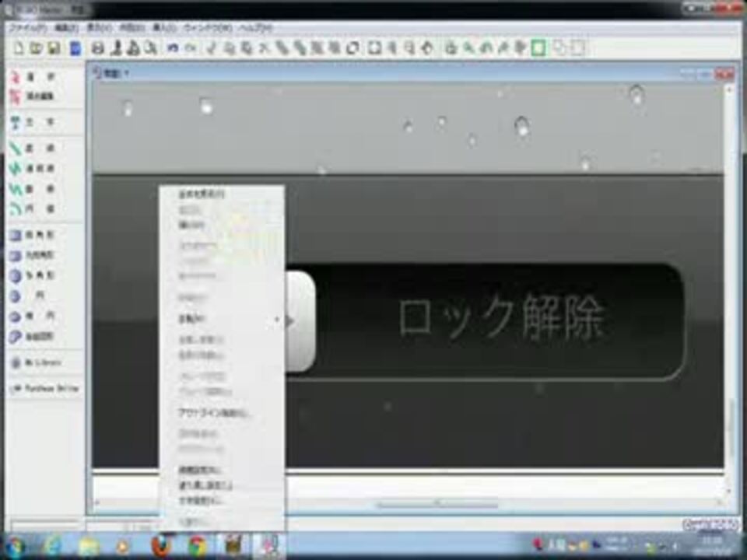Open dropdown arrow beside document window title
The width and height of the screenshot is (747, 560).
tap(127, 73)
